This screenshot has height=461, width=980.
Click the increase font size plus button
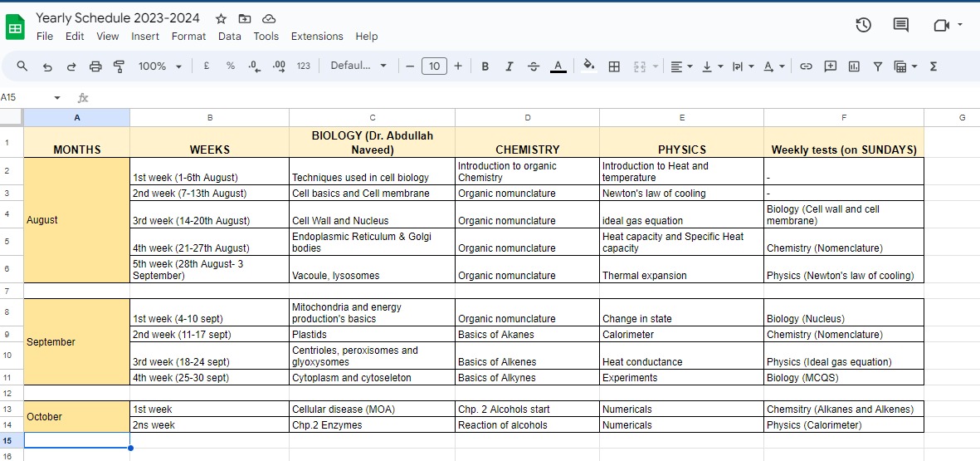pos(458,66)
